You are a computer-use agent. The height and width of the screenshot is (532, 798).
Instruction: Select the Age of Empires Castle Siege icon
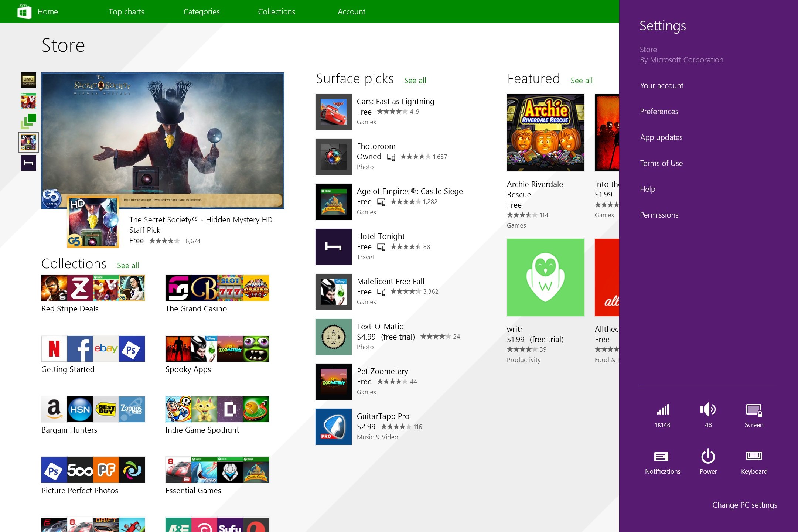[333, 201]
